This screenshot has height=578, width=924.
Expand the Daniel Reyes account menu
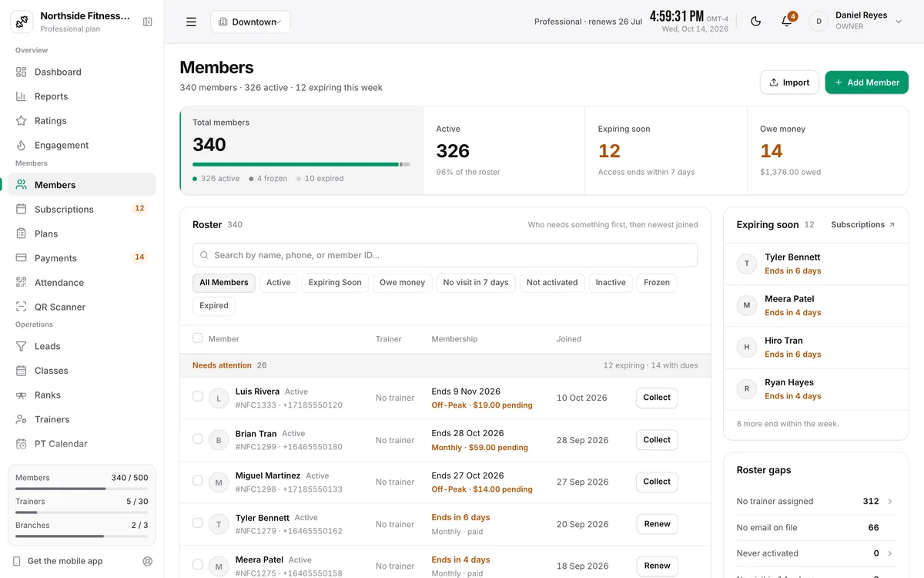pyautogui.click(x=898, y=22)
